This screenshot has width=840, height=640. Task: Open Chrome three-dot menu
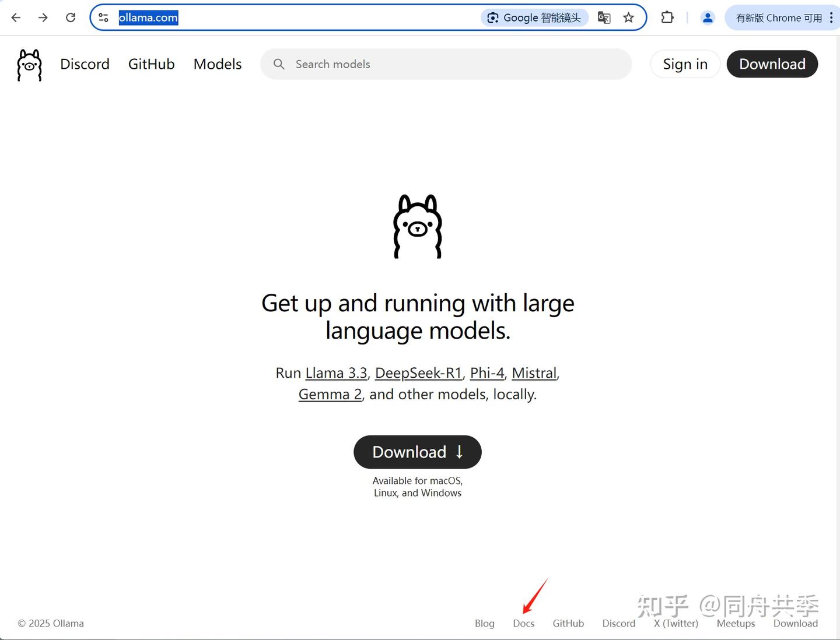click(831, 17)
